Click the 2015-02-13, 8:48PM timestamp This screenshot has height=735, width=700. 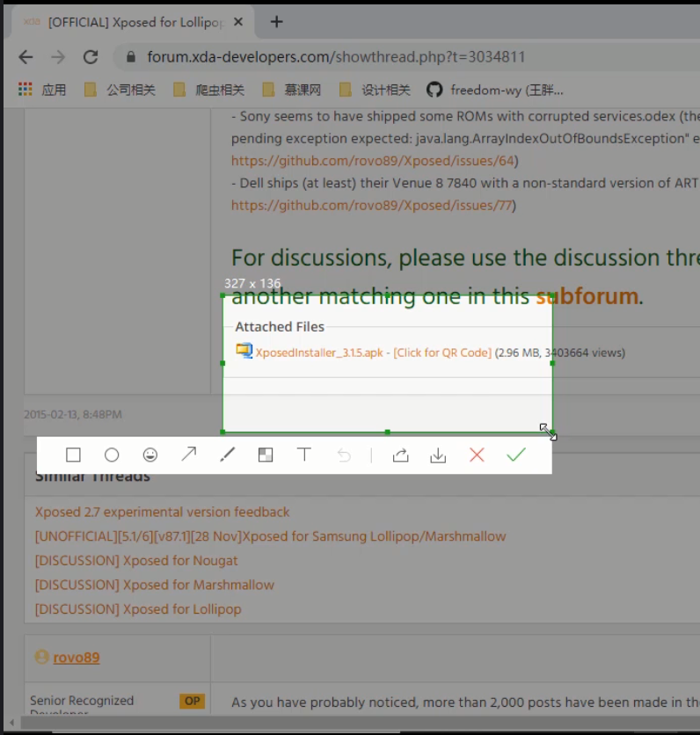tap(73, 414)
